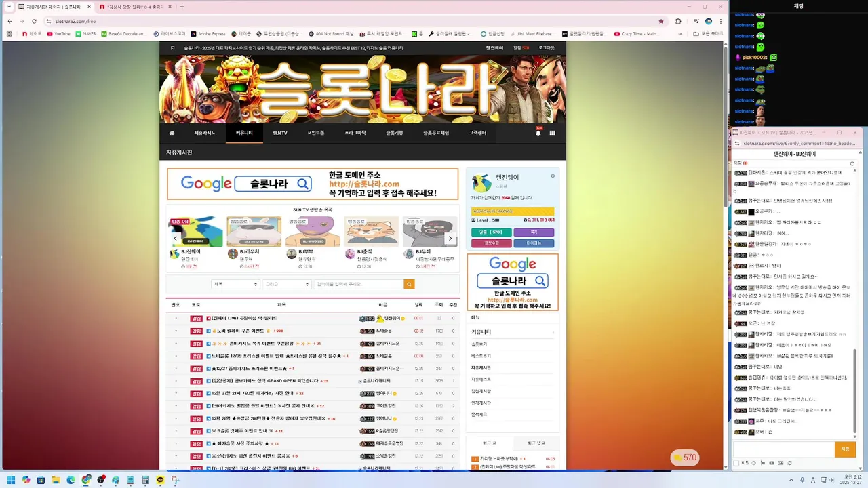Open the 그리고 search operator dropdown
The image size is (868, 488).
click(287, 284)
